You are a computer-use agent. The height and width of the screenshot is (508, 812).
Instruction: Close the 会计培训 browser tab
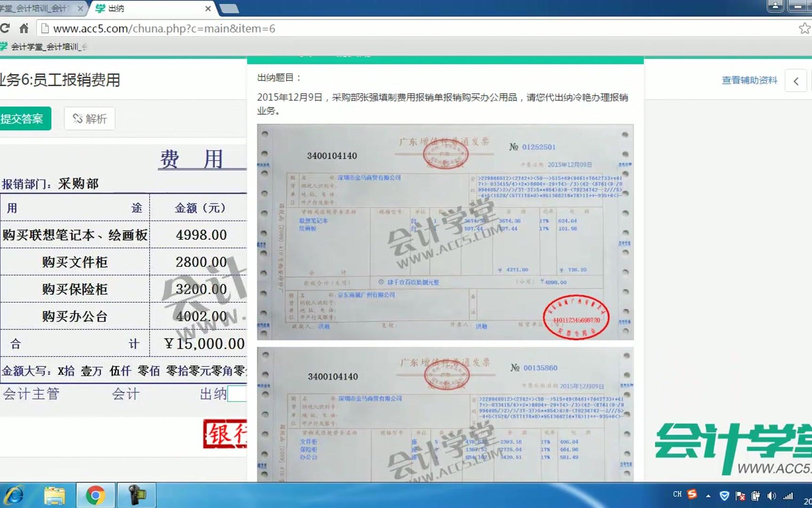coord(80,8)
